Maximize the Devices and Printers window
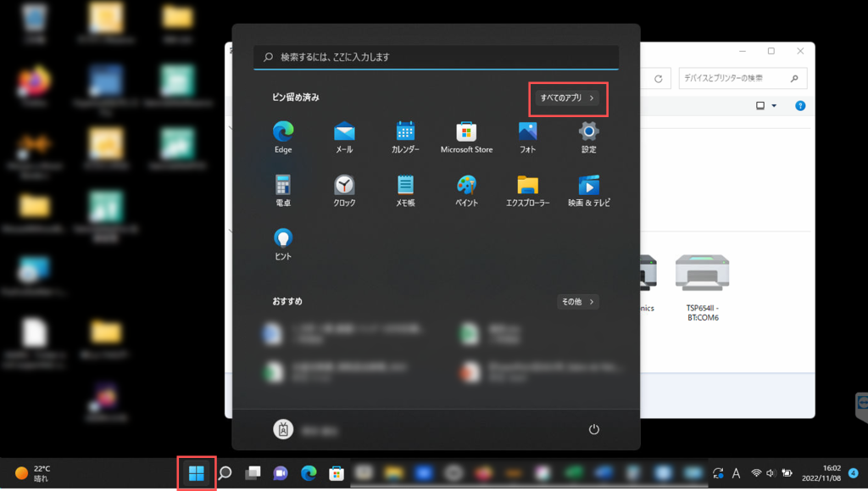Viewport: 868px width, 491px height. click(771, 51)
